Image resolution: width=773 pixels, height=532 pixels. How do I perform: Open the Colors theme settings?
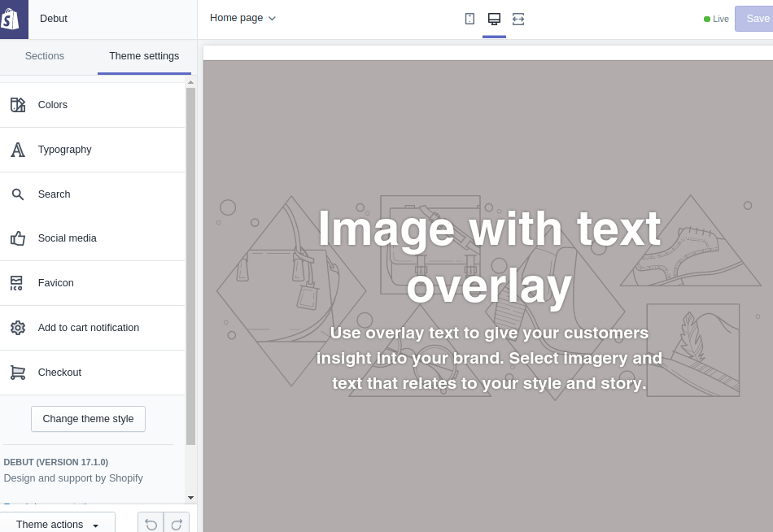click(52, 104)
